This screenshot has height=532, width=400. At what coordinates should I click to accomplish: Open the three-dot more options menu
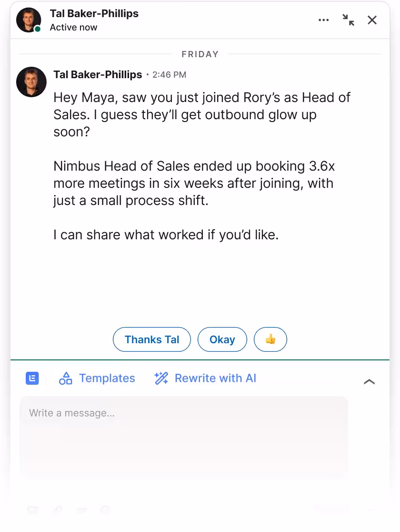(323, 20)
